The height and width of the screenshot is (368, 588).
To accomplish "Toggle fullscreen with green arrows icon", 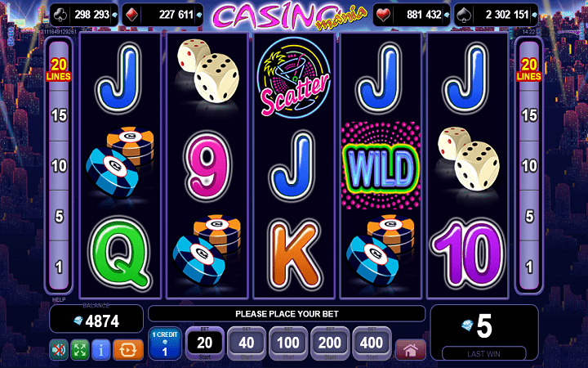I will click(x=80, y=350).
